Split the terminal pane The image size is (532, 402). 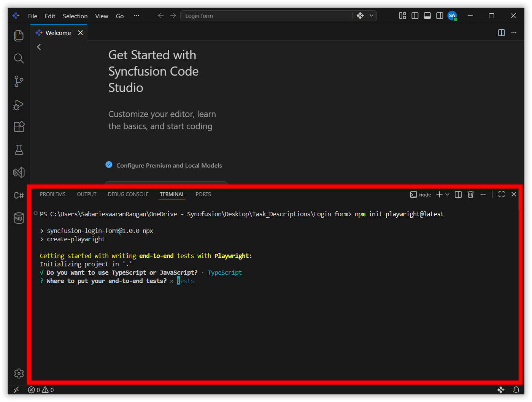[458, 194]
